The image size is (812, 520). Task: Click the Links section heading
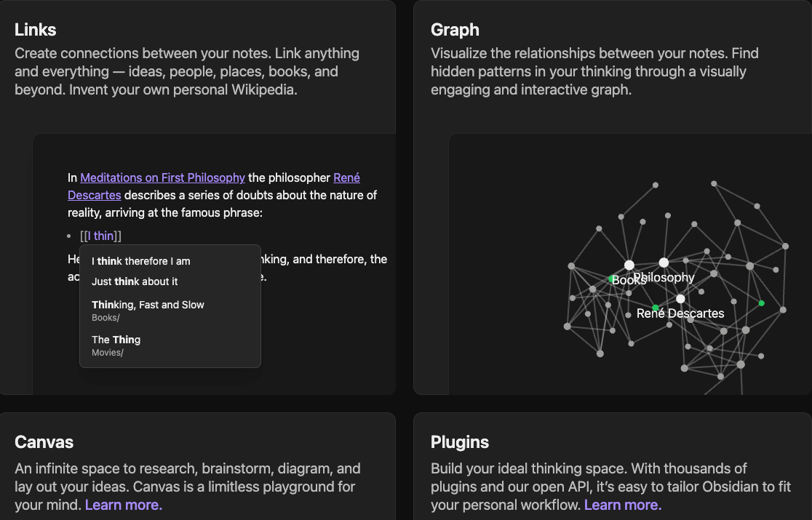35,30
